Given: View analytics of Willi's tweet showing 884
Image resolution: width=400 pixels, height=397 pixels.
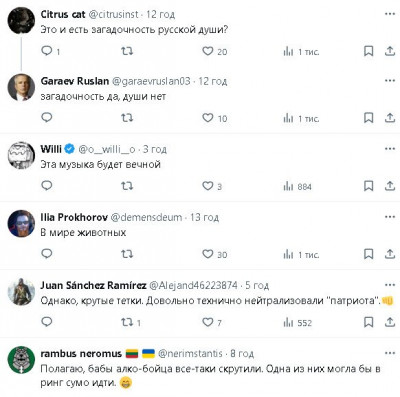Looking at the screenshot, I should point(297,186).
